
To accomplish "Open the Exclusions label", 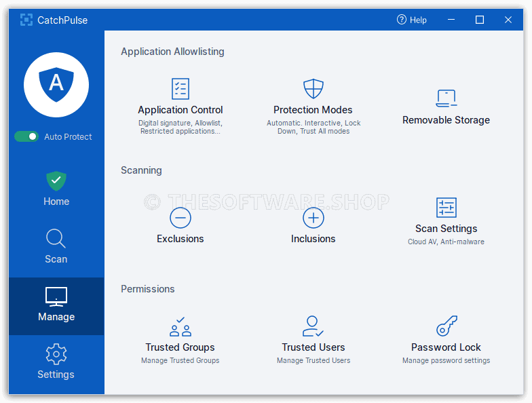I will coord(180,239).
